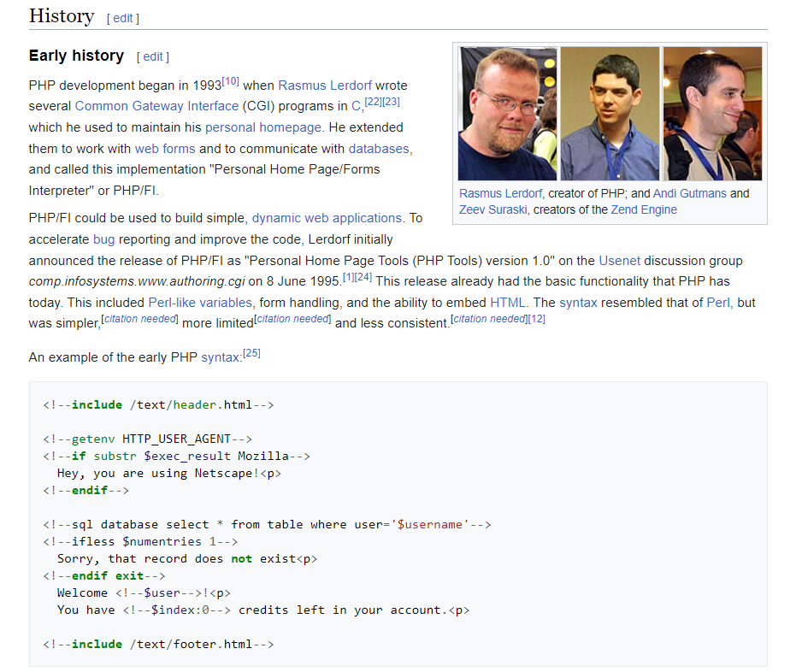Viewport: 802px width, 672px height.
Task: Open the Perl link before ', but'
Action: pyautogui.click(x=717, y=303)
